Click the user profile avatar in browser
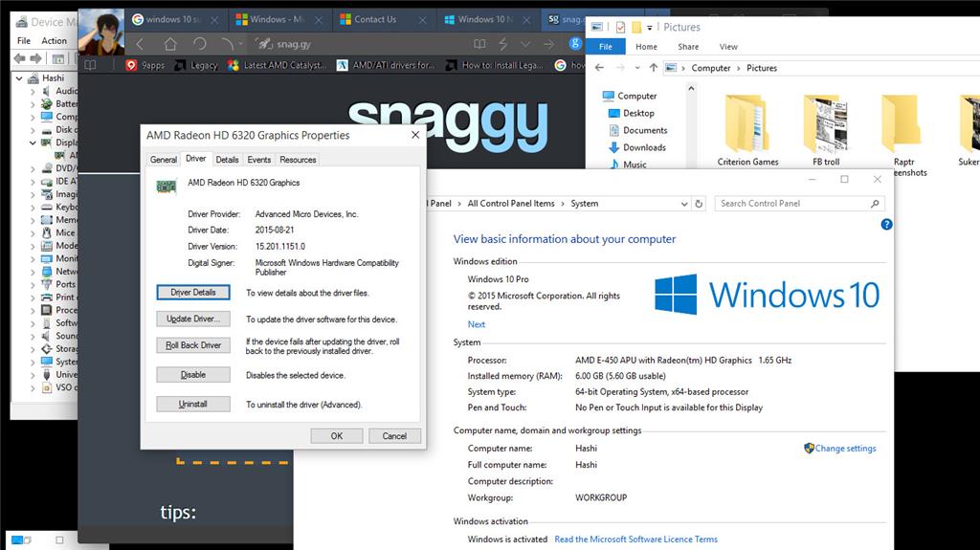980x550 pixels. [101, 33]
